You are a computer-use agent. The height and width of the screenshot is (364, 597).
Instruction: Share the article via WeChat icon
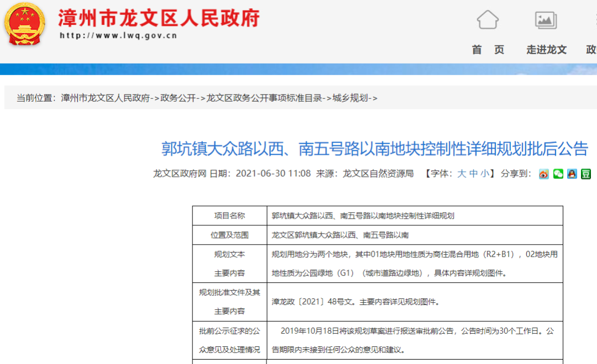coord(558,174)
